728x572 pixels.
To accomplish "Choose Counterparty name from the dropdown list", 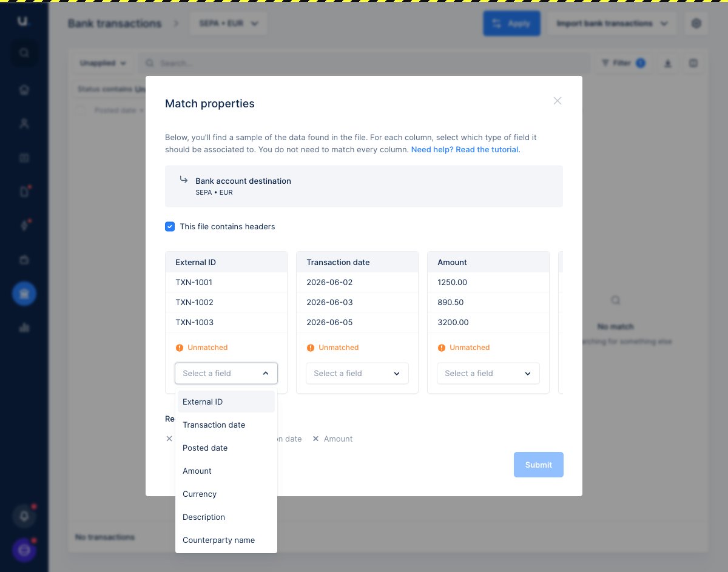I will (x=226, y=540).
